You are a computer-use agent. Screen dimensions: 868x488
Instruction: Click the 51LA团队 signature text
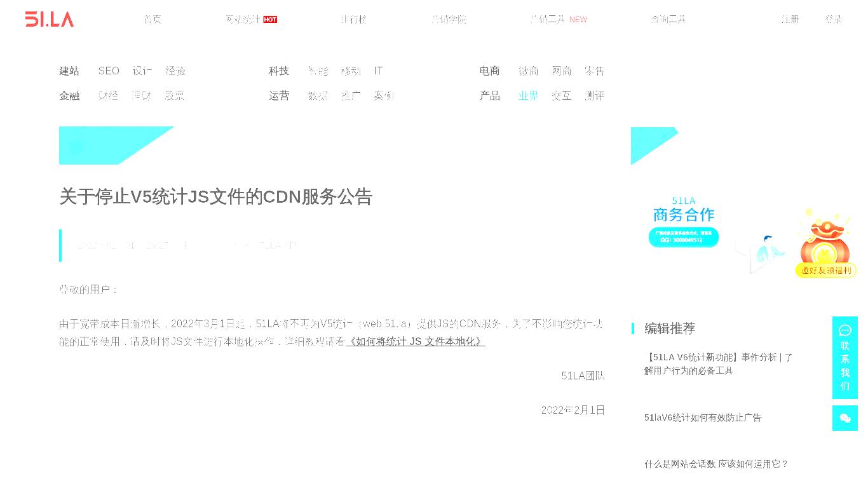click(x=583, y=376)
